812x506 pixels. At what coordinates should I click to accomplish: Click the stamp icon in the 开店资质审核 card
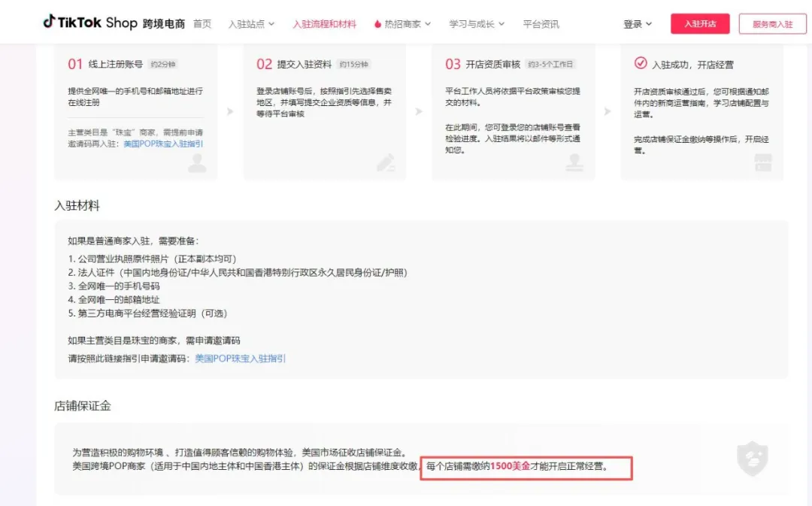(x=574, y=161)
